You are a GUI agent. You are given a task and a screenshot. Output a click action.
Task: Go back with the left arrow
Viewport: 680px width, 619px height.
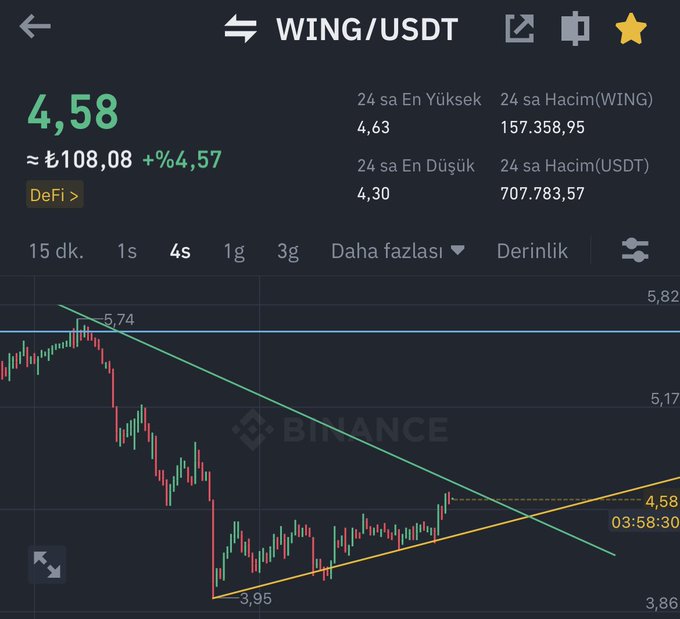35,26
